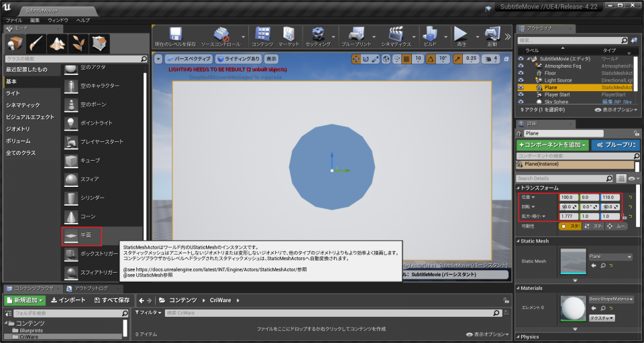
Task: Toggle surface snapping icon in viewport toolbar
Action: click(396, 59)
